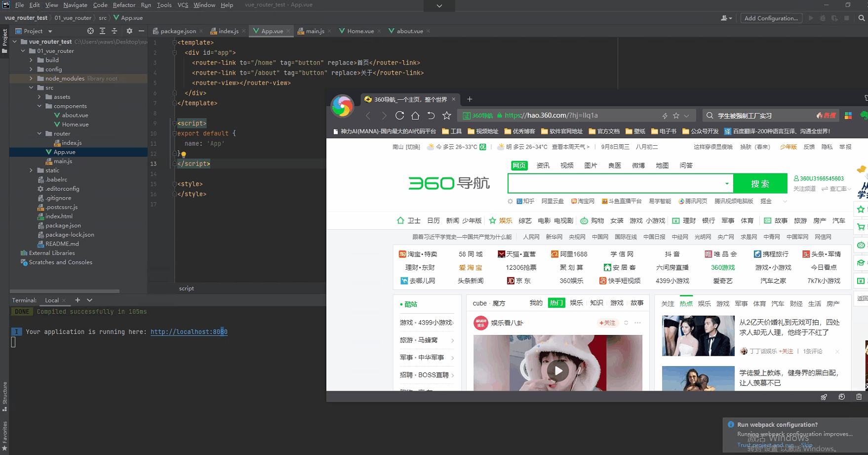Image resolution: width=868 pixels, height=455 pixels.
Task: Open the Refactor menu
Action: [124, 5]
